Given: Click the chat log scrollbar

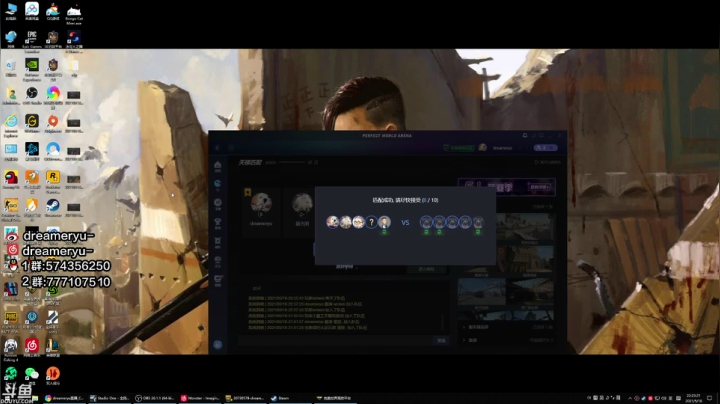Looking at the screenshot, I should click(x=444, y=321).
